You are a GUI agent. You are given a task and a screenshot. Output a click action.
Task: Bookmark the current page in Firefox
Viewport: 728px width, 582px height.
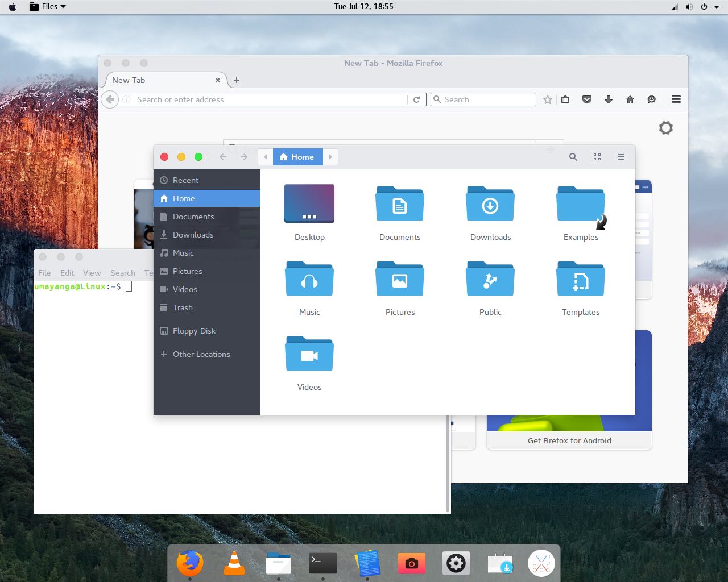click(547, 99)
